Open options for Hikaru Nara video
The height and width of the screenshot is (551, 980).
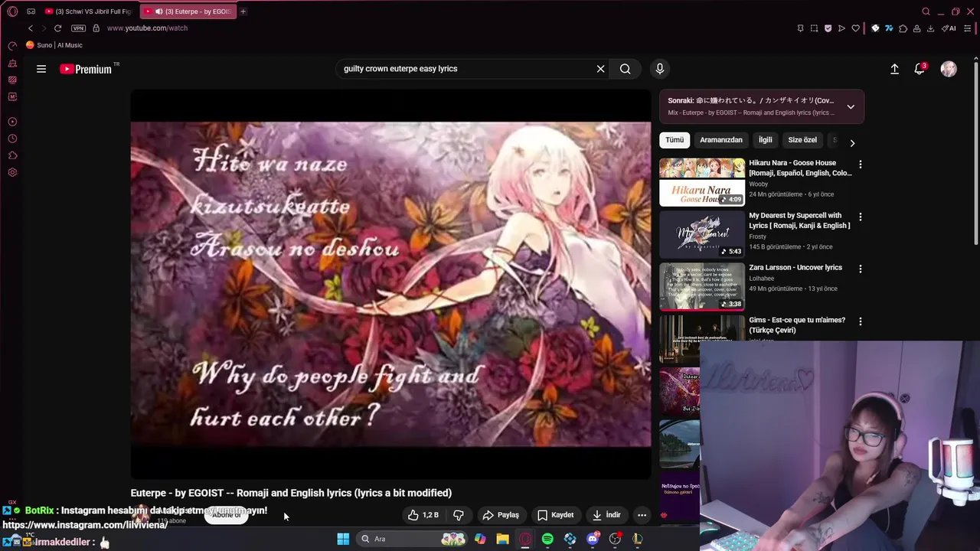861,165
